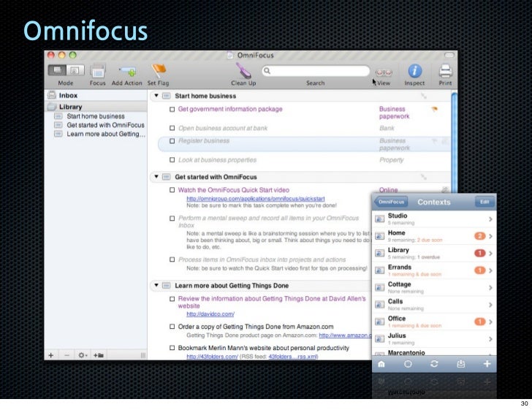This screenshot has height=410, width=532.
Task: Check Open business account at bank checkbox
Action: 172,128
